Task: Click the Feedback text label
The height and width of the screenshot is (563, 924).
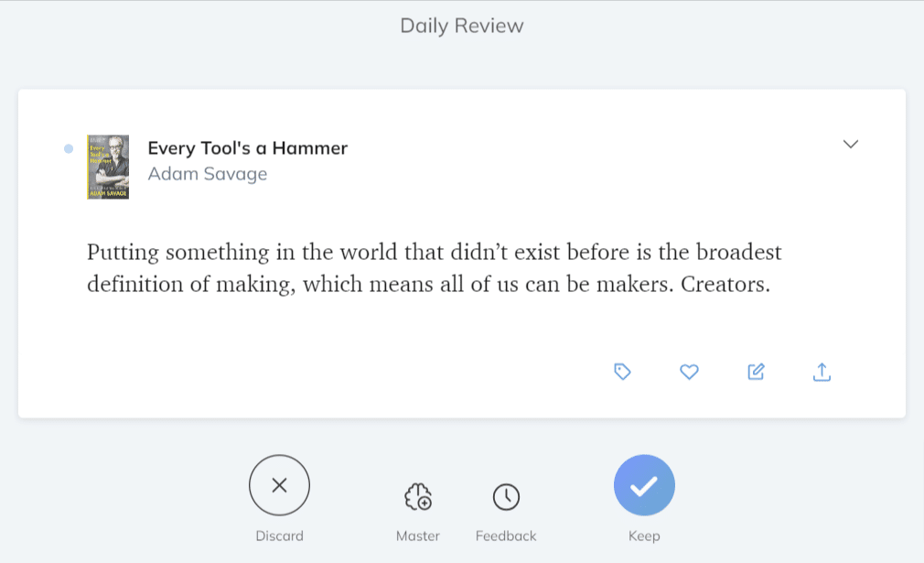Action: pyautogui.click(x=506, y=536)
